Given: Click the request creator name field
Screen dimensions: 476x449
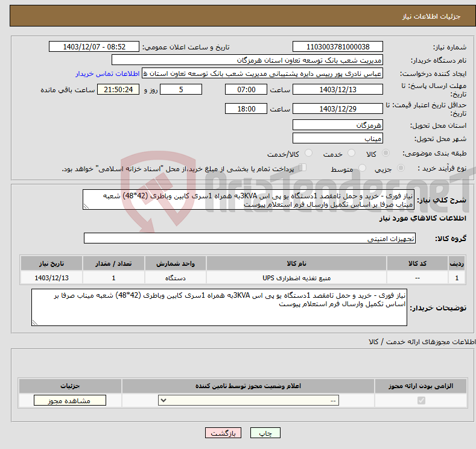Looking at the screenshot, I should (x=262, y=74).
